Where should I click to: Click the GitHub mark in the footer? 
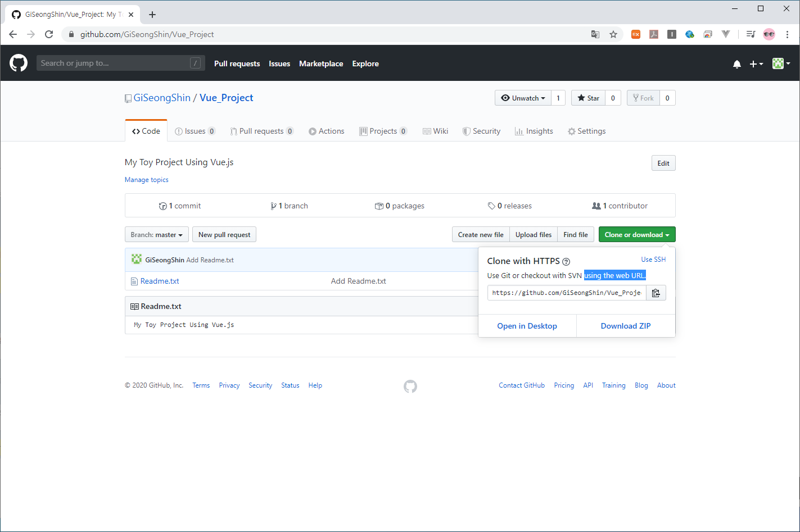pos(410,386)
